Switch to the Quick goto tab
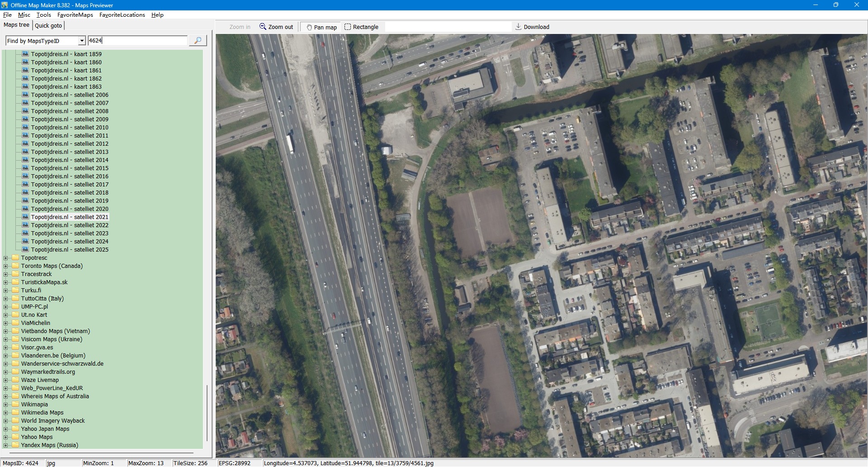The image size is (868, 467). click(x=48, y=26)
